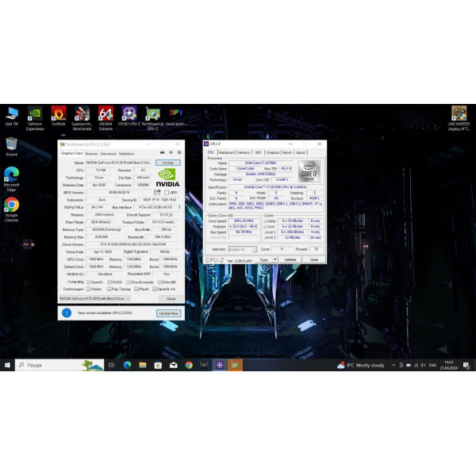Open the TechPowerUp GPU-Z desktop shortcut

pyautogui.click(x=152, y=118)
